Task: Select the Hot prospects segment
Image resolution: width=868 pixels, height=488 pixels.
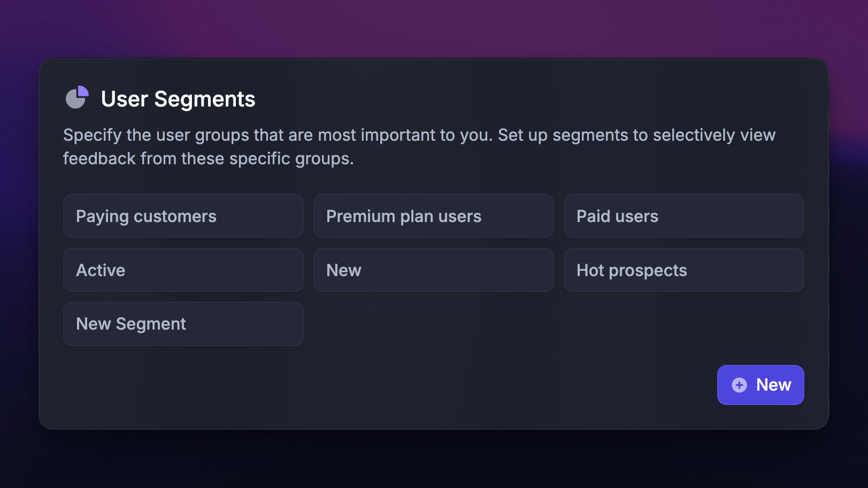Action: [683, 270]
